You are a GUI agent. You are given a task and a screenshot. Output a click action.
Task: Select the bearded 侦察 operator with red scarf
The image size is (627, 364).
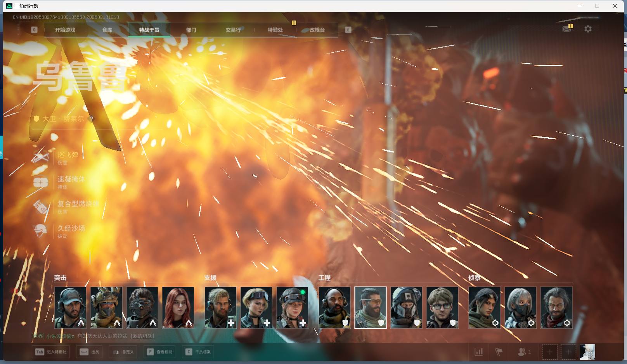556,308
